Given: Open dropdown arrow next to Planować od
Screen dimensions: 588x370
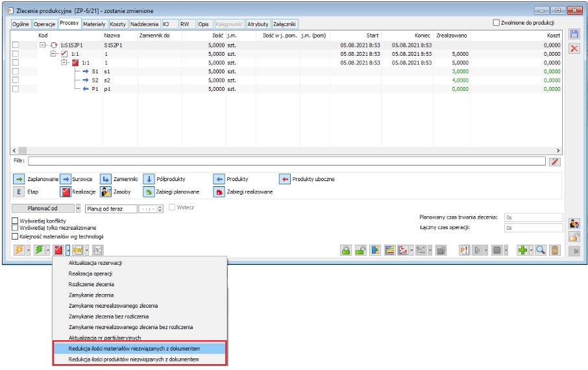Looking at the screenshot, I should coord(79,209).
